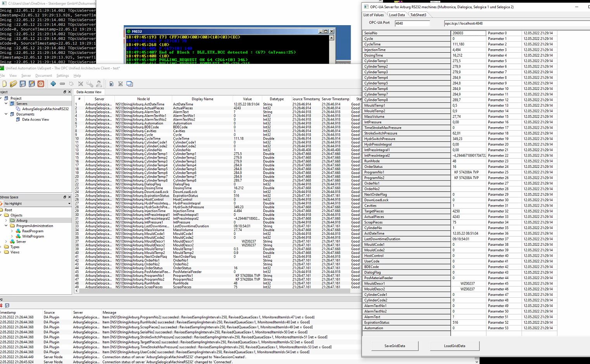Select List of Values tab
The width and height of the screenshot is (590, 364).
374,15
